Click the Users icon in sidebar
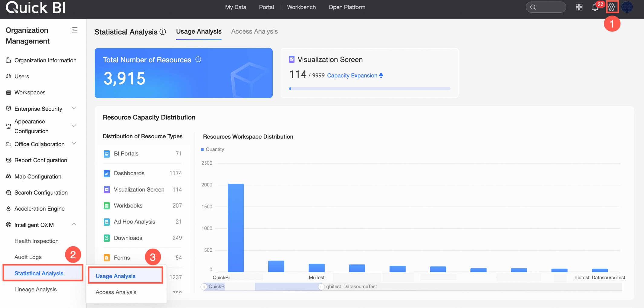 click(9, 76)
